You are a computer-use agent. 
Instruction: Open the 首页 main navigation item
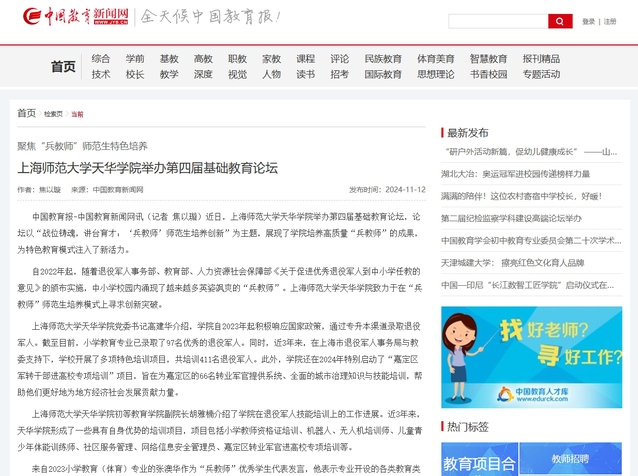pyautogui.click(x=63, y=66)
